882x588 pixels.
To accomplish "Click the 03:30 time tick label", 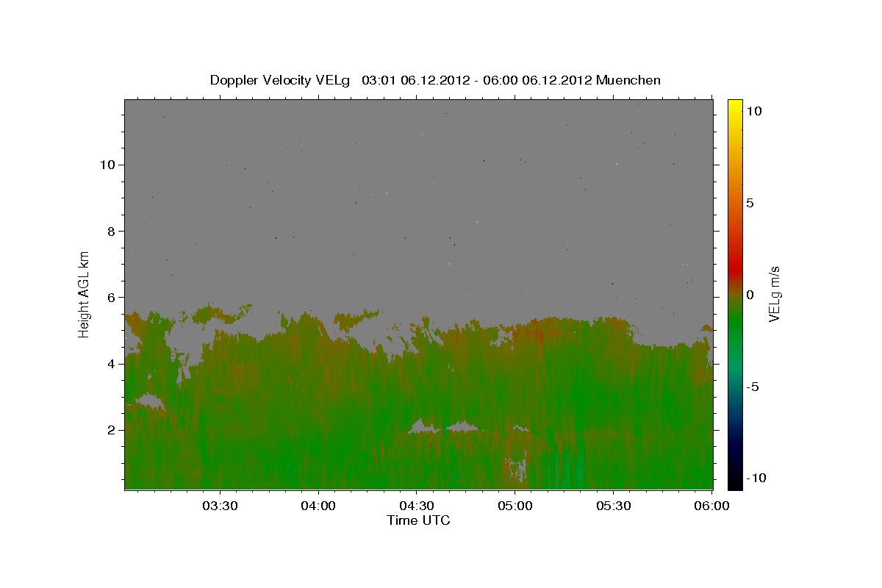I will [220, 506].
